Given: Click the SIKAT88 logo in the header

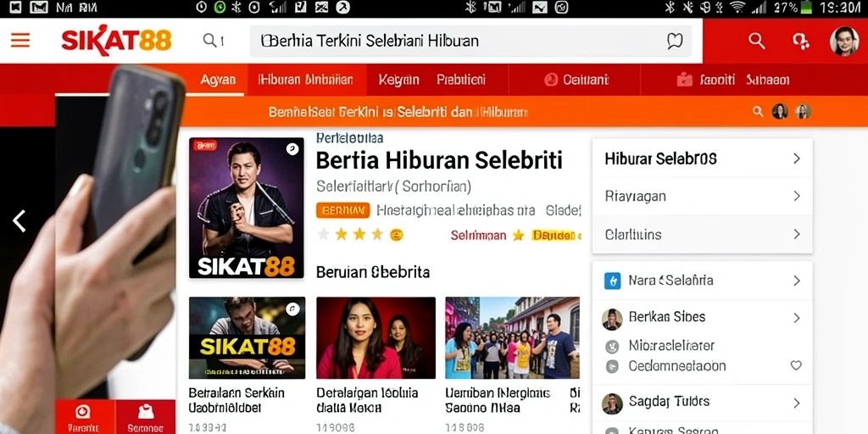Looking at the screenshot, I should coord(116,42).
